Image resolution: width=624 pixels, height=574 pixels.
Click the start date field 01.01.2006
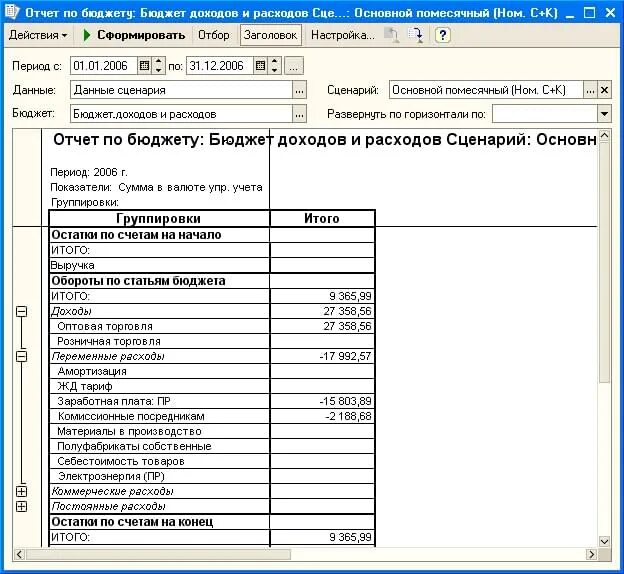(104, 66)
